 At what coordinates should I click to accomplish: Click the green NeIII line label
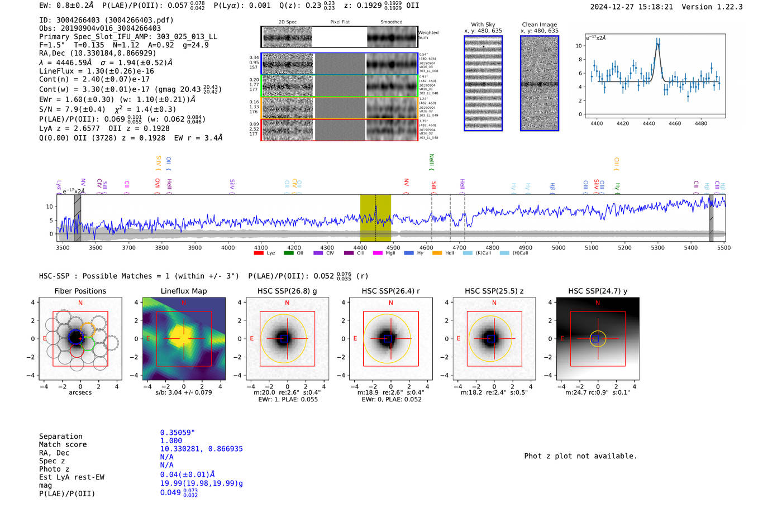[431, 162]
